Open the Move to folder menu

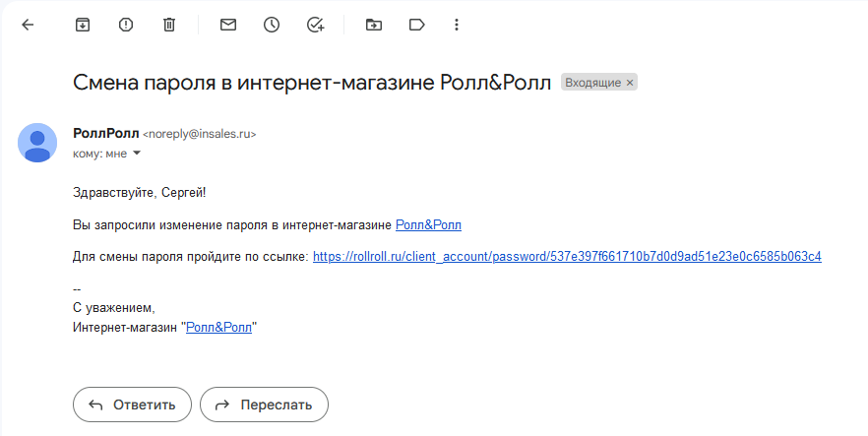tap(373, 26)
